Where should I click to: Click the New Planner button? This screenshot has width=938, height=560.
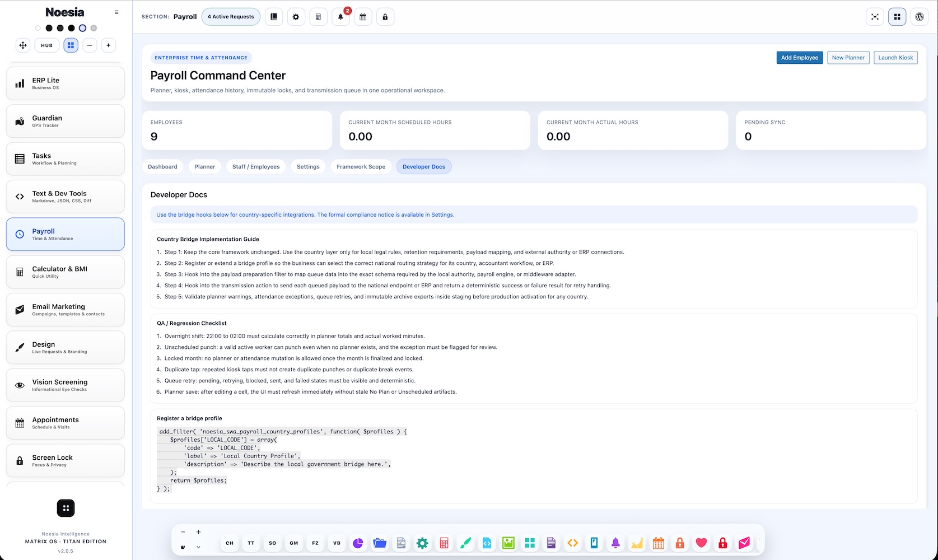pos(848,58)
